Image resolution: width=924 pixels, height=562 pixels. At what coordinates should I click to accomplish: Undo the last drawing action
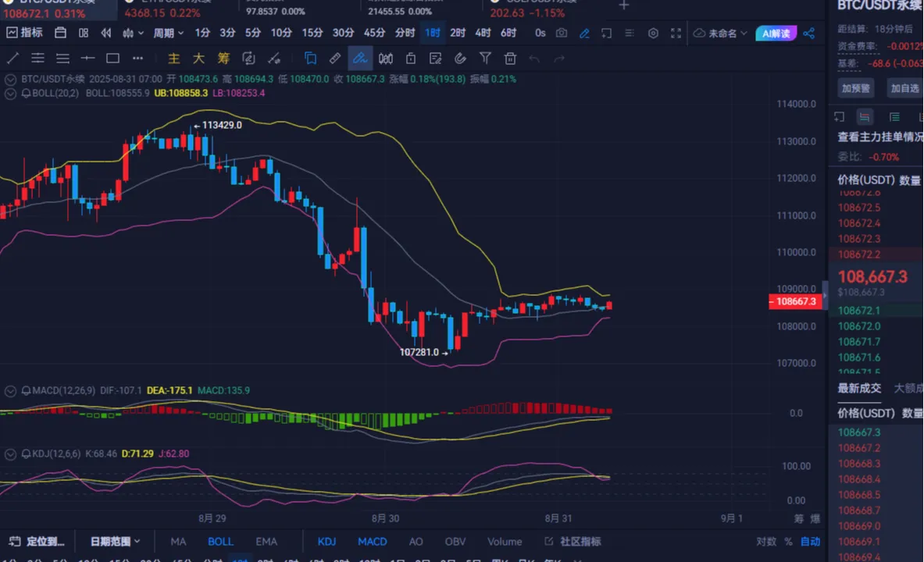coord(534,59)
